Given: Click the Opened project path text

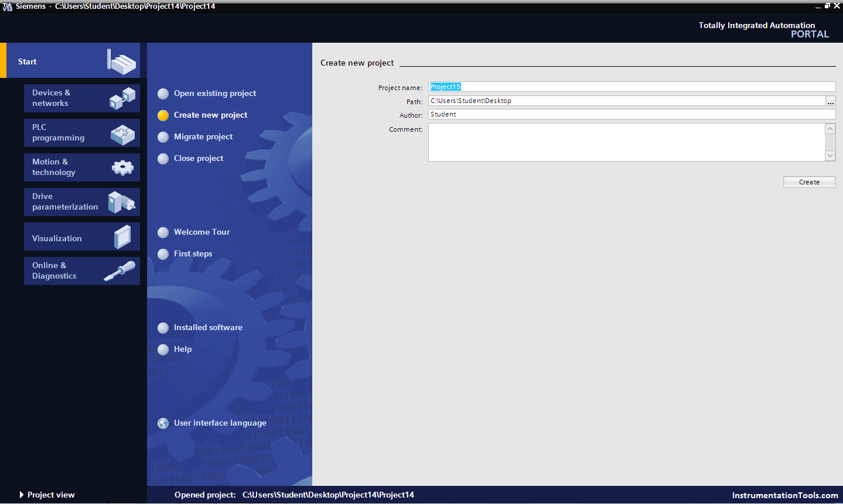Looking at the screenshot, I should (x=328, y=495).
